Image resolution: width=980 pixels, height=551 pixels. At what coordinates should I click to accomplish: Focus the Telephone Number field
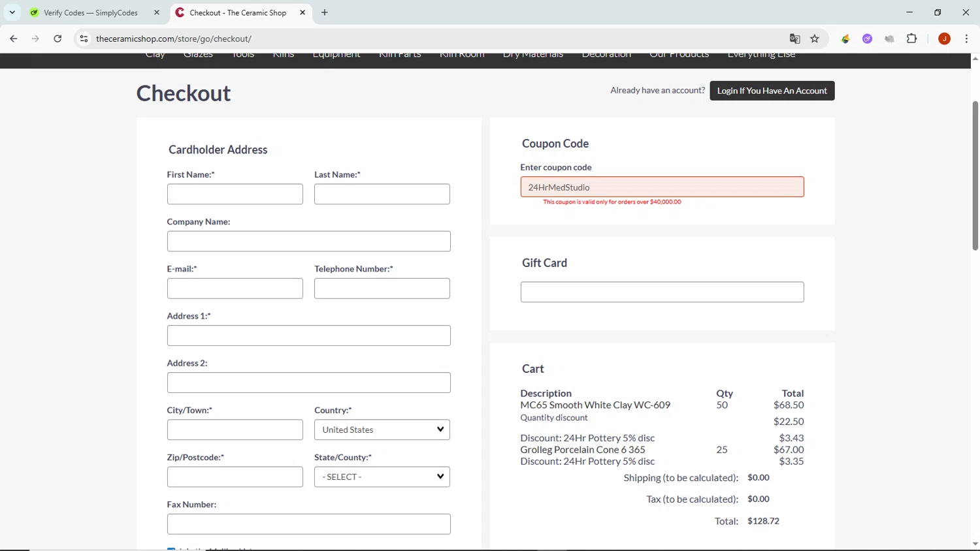click(x=382, y=289)
